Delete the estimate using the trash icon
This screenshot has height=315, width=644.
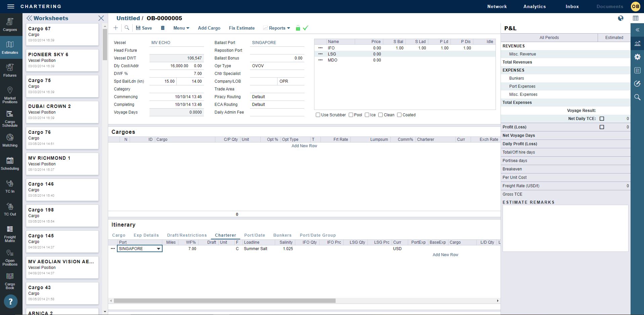163,28
